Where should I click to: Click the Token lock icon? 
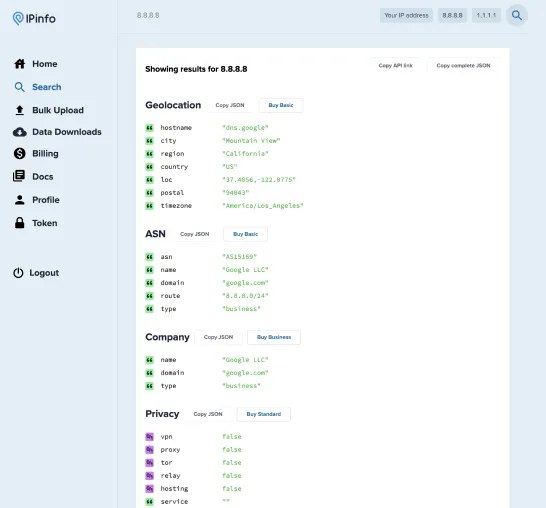coord(20,223)
